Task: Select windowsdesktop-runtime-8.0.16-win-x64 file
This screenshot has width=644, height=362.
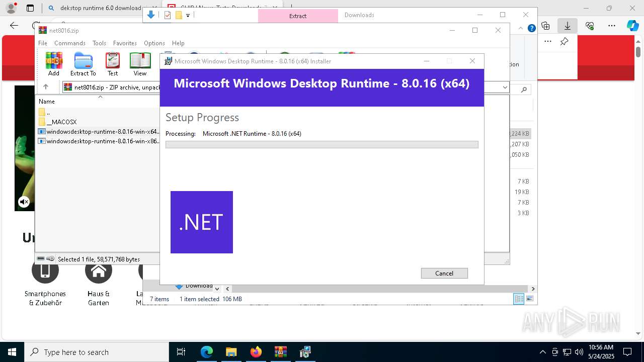Action: pos(99,132)
